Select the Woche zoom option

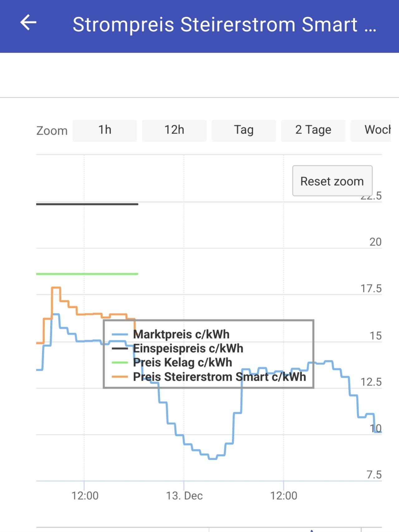point(371,130)
